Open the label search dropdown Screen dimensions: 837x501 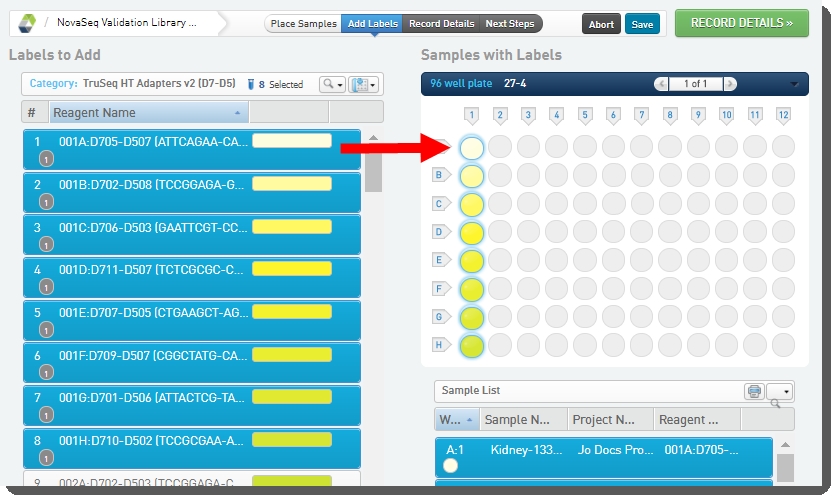pyautogui.click(x=332, y=85)
